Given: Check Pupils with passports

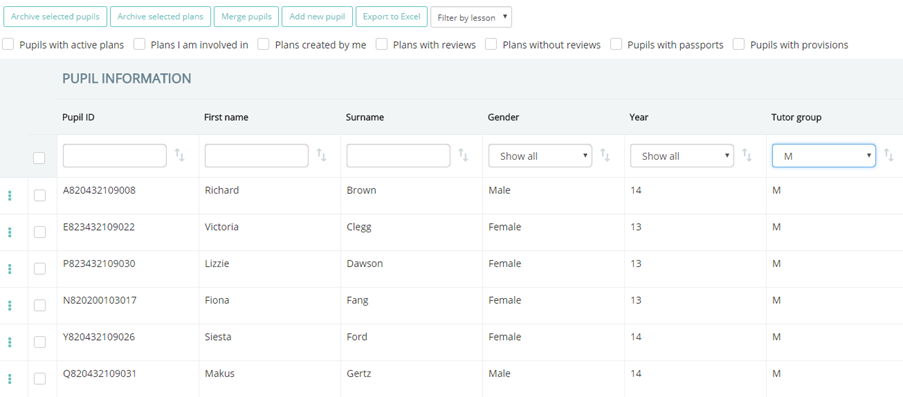Looking at the screenshot, I should 616,44.
